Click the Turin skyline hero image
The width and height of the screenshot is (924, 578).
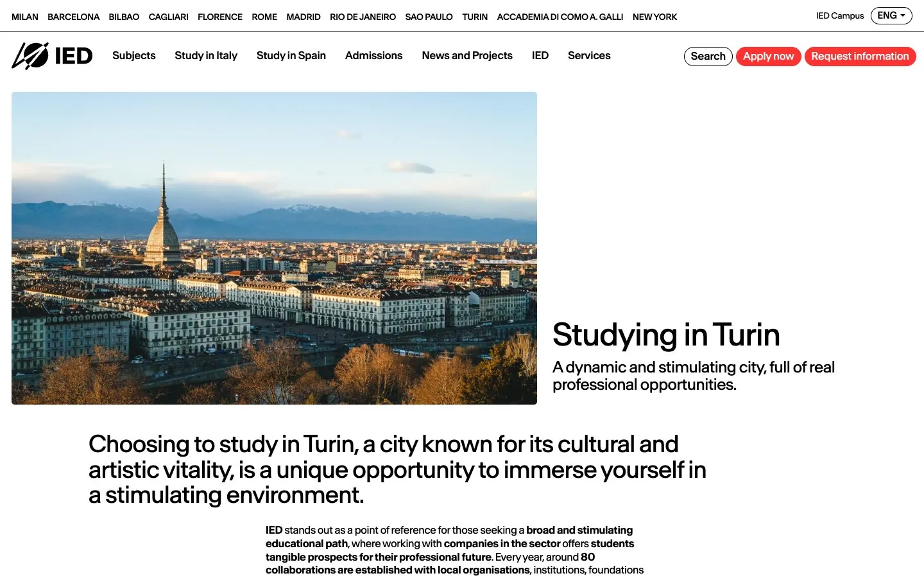click(x=274, y=248)
